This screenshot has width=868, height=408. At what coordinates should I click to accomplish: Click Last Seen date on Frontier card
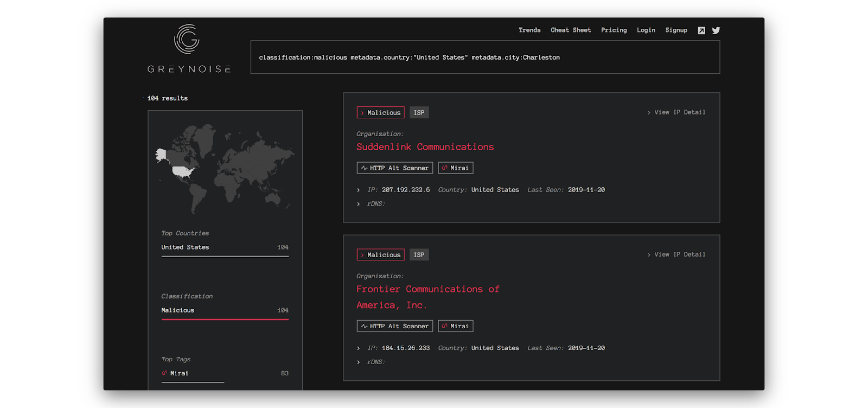click(586, 348)
